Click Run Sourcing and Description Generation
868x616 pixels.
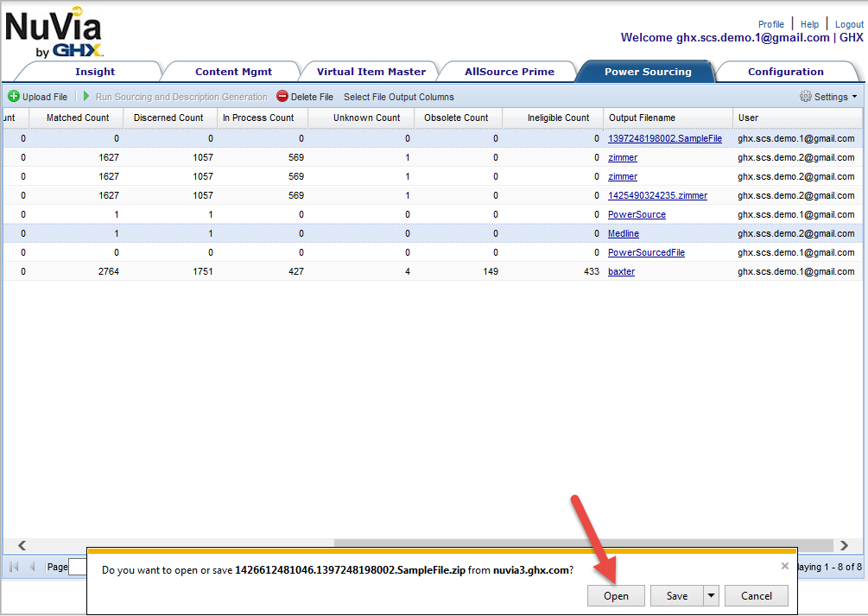coord(181,97)
